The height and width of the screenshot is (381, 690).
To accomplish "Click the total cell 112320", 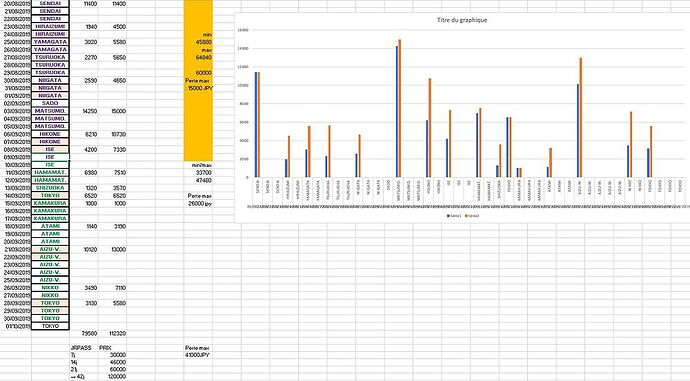I will [x=112, y=333].
